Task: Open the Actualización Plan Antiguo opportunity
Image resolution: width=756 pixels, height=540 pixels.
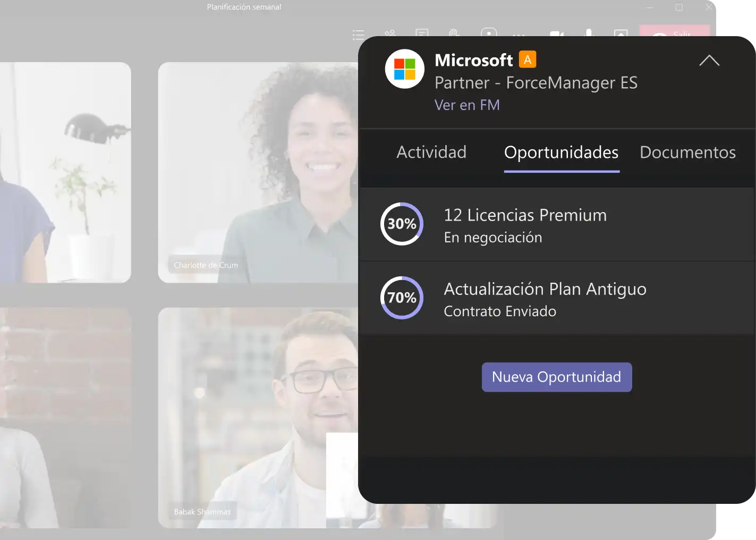Action: [557, 298]
